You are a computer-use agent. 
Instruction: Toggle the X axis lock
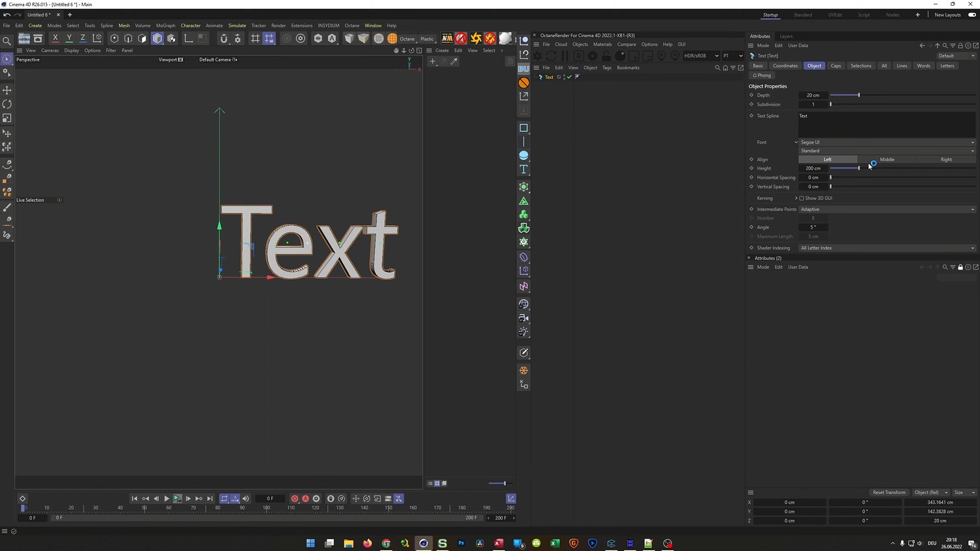(55, 39)
